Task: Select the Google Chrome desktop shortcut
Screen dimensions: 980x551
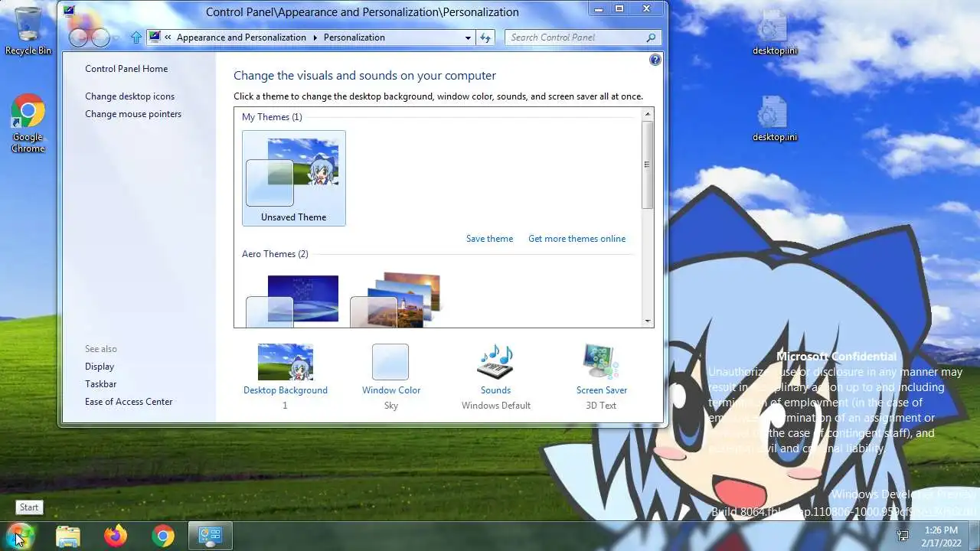Action: 28,123
